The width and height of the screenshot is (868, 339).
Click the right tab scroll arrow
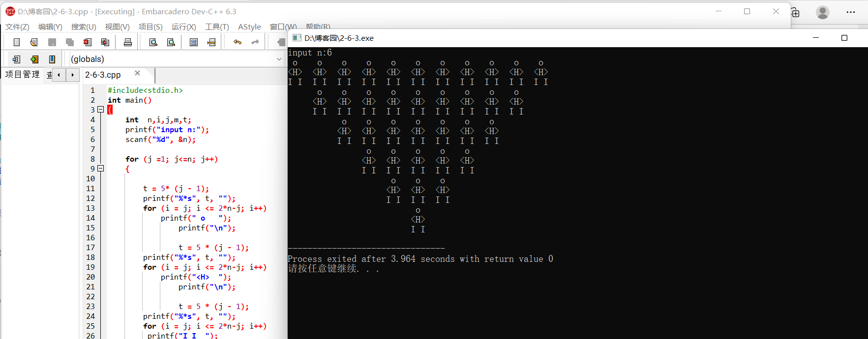coord(72,75)
